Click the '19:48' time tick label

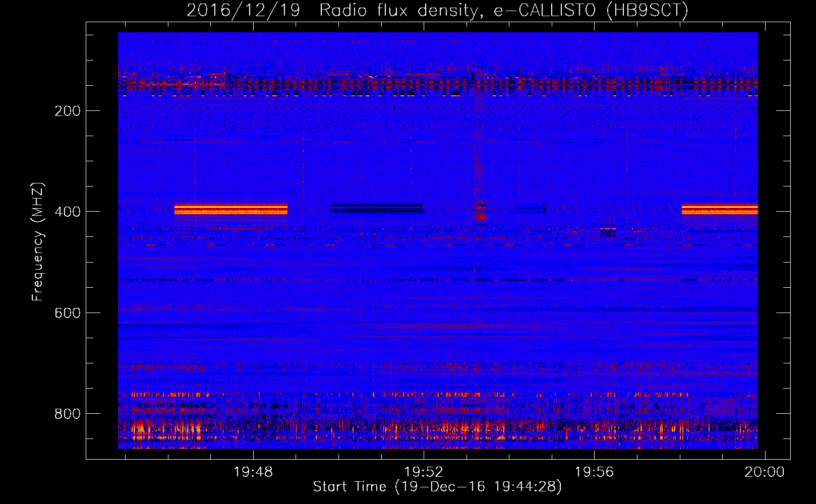[253, 472]
